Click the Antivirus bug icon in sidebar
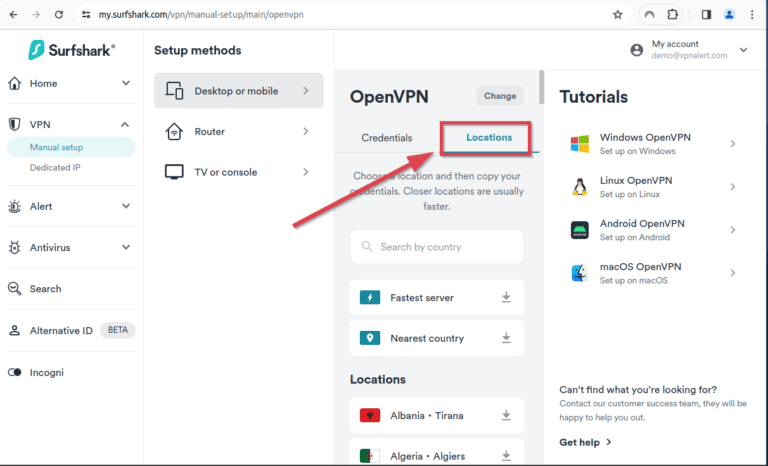 pos(15,247)
